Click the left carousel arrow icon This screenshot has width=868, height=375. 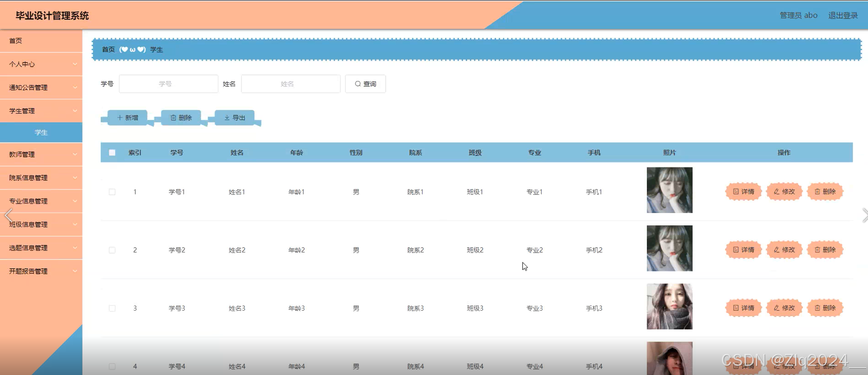click(x=8, y=215)
